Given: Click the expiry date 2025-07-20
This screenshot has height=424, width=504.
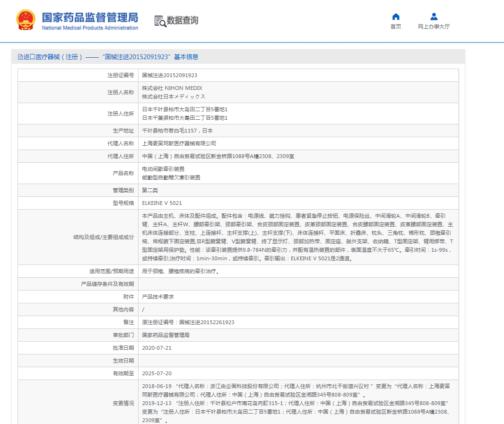Looking at the screenshot, I should pos(156,373).
